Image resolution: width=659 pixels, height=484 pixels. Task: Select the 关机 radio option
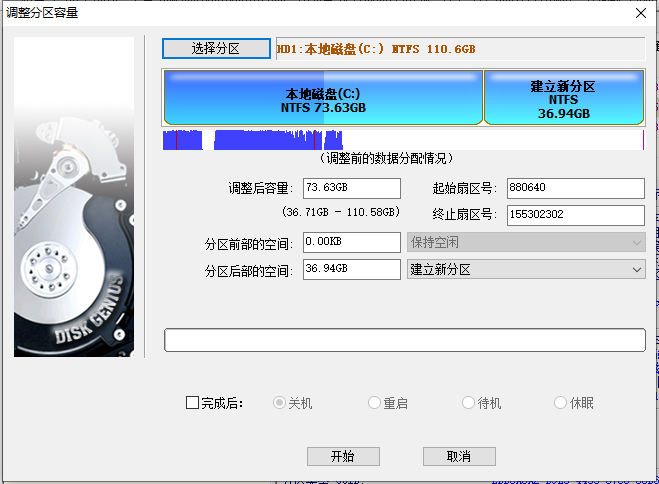(281, 403)
